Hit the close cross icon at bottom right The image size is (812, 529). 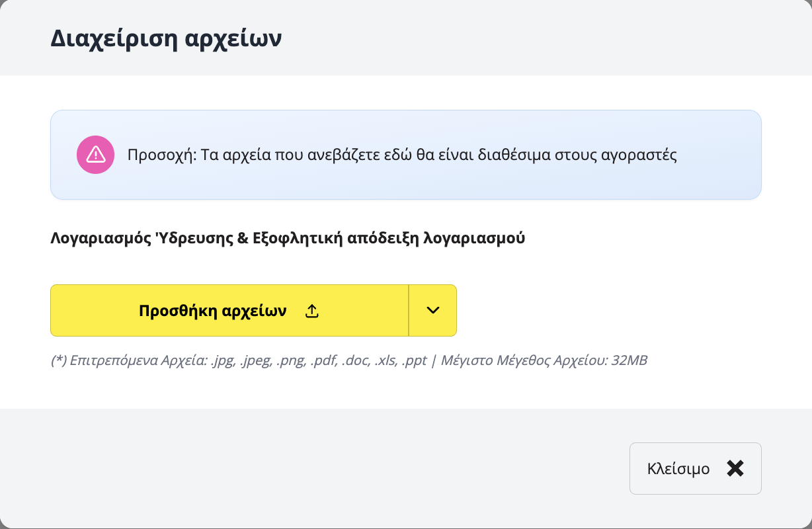coord(735,468)
